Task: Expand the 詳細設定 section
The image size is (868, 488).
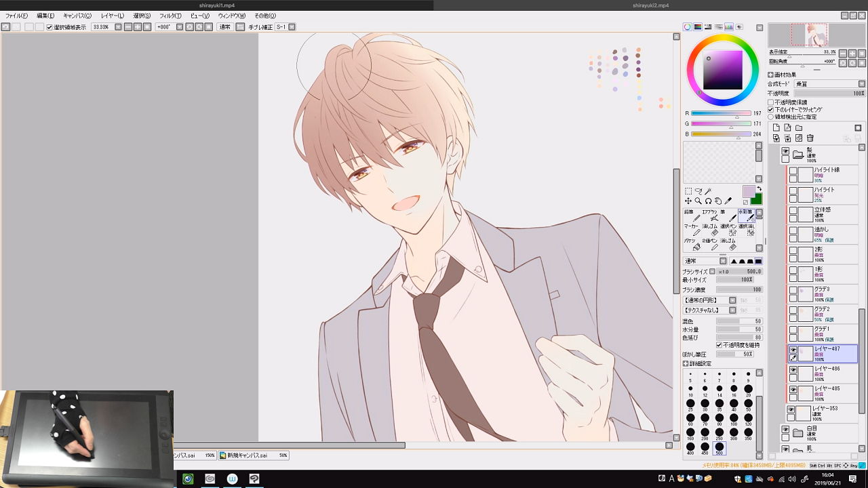Action: (x=686, y=364)
